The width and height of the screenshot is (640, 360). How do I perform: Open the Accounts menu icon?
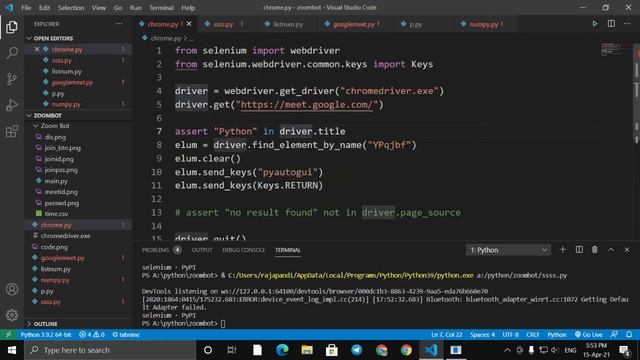(x=12, y=289)
